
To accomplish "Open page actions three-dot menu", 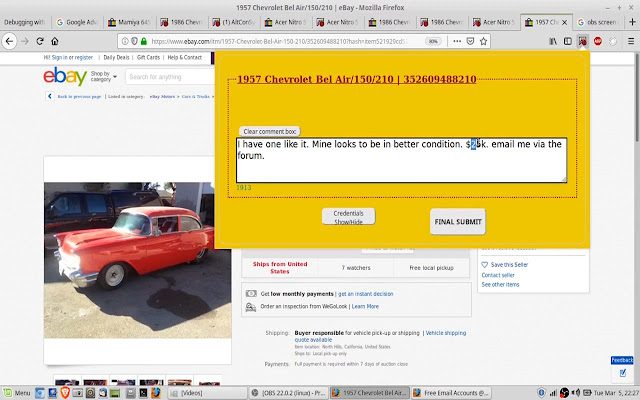I will pyautogui.click(x=457, y=41).
